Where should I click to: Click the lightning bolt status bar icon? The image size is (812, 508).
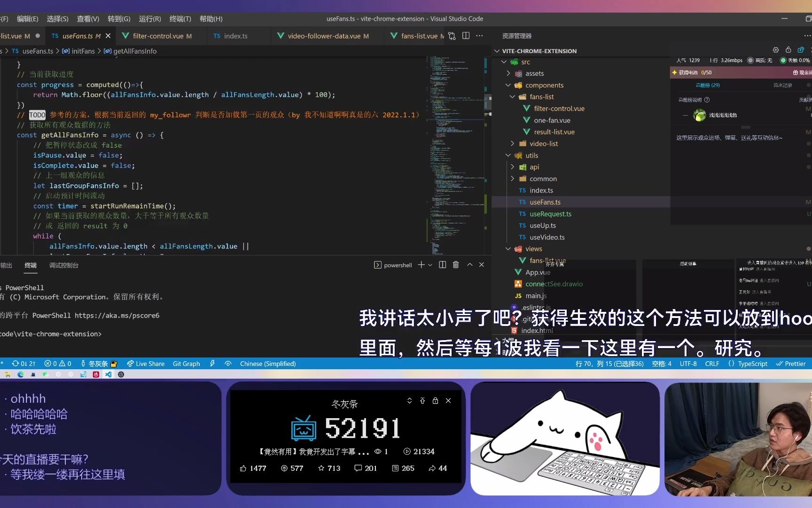(x=212, y=364)
